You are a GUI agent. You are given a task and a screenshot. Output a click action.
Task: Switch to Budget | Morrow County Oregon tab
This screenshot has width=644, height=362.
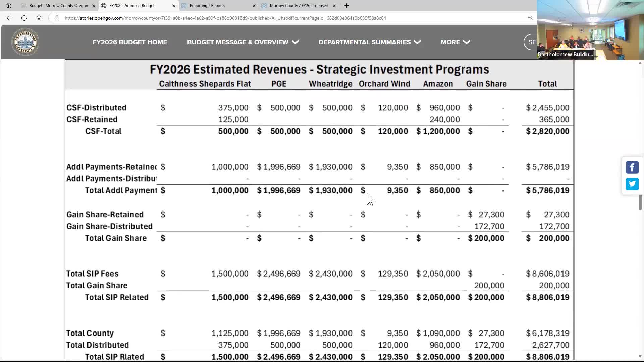[59, 6]
